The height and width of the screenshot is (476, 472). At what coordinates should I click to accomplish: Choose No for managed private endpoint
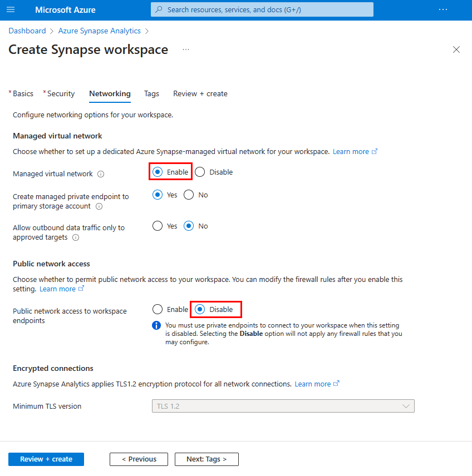(189, 195)
